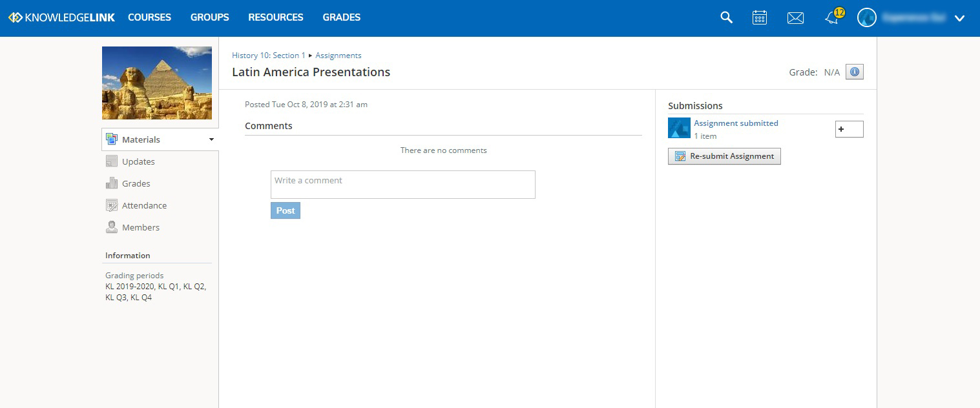Open the Assignment submitted link
This screenshot has height=408, width=980.
tap(736, 123)
